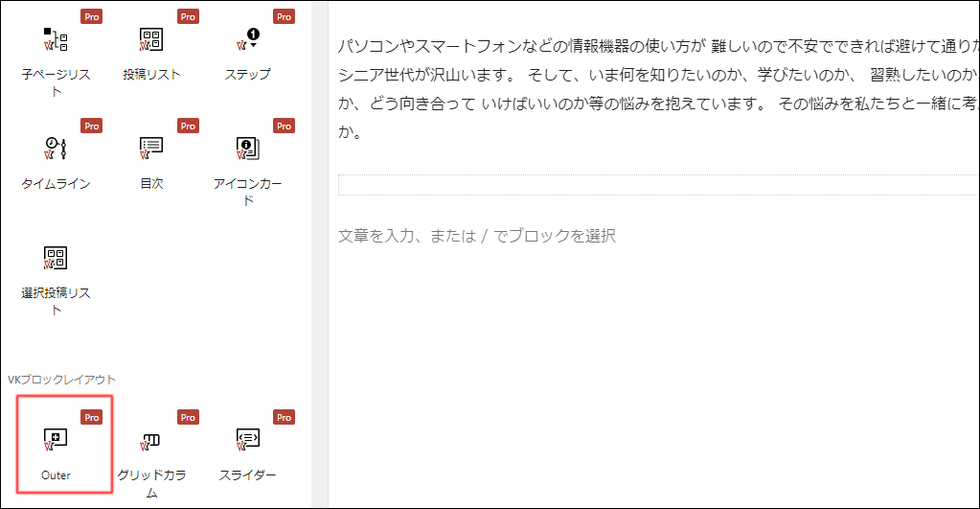The width and height of the screenshot is (980, 509).
Task: Click into the empty paragraph placeholder 文章を入力
Action: click(477, 236)
